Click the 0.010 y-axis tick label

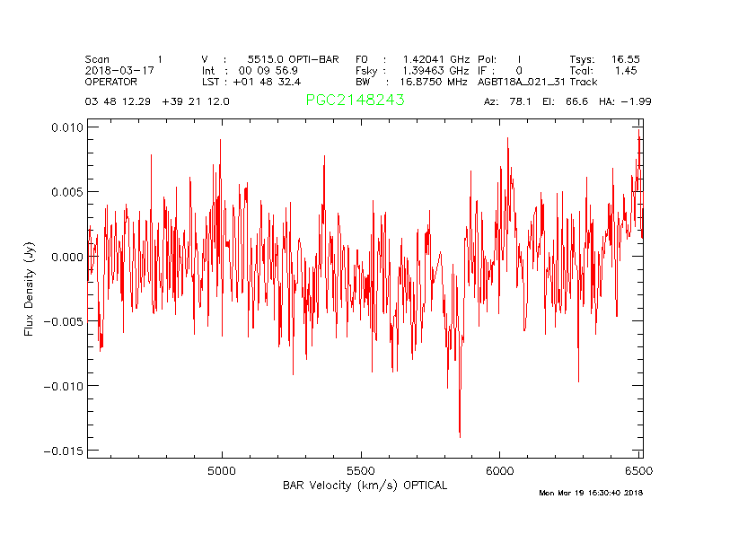(x=64, y=127)
